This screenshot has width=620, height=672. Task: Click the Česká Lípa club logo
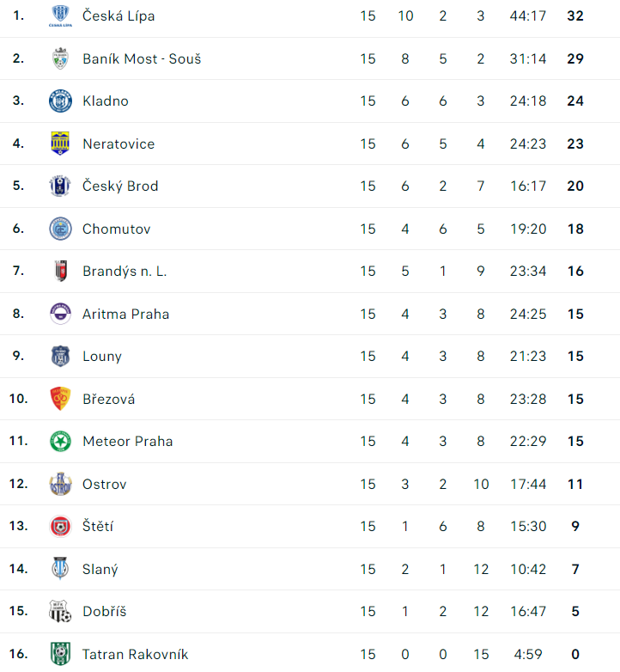click(60, 16)
